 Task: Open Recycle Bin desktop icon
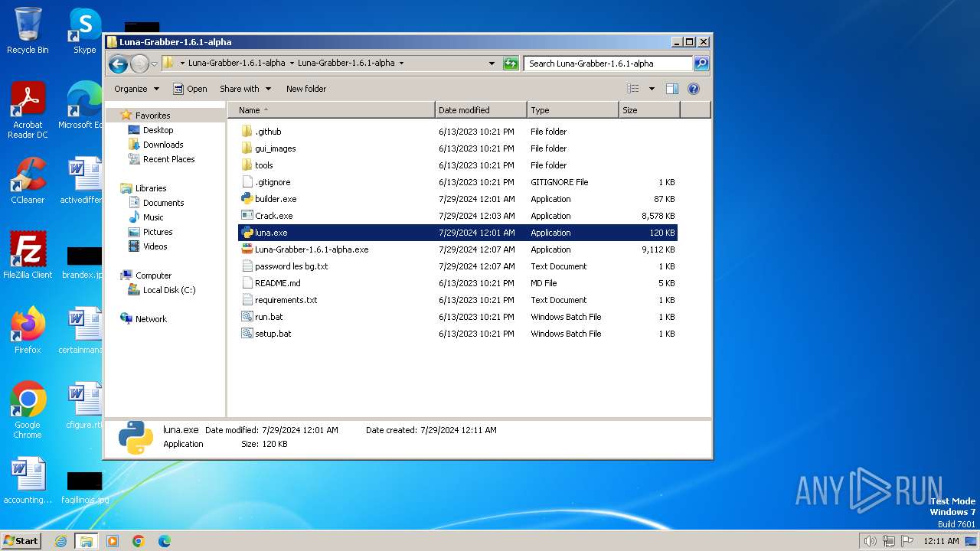[x=28, y=31]
